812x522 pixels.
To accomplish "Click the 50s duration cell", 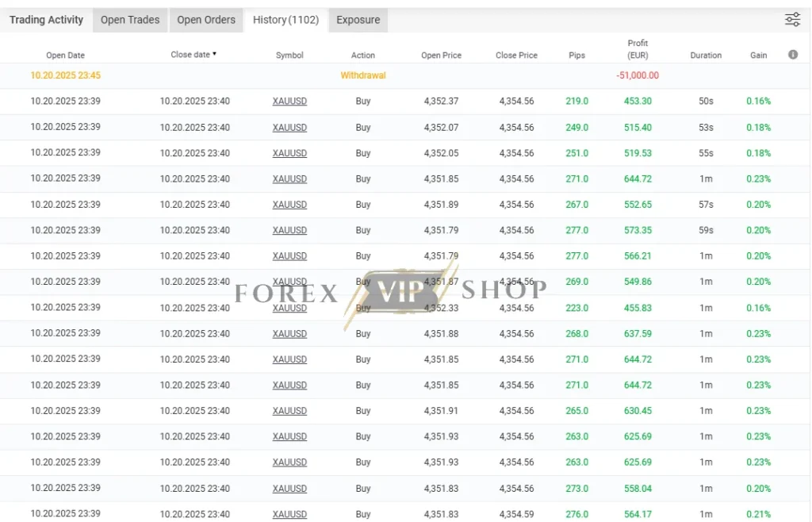I will tap(706, 101).
